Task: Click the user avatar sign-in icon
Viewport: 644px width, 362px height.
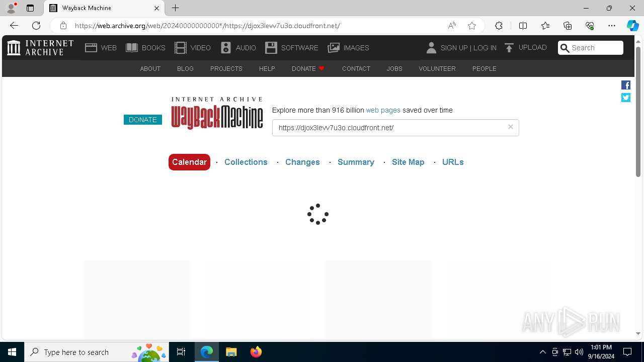Action: click(431, 48)
